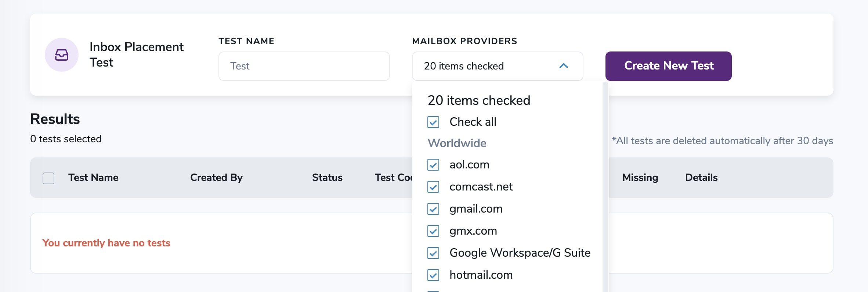The height and width of the screenshot is (292, 868).
Task: Click the Results heading
Action: 55,119
